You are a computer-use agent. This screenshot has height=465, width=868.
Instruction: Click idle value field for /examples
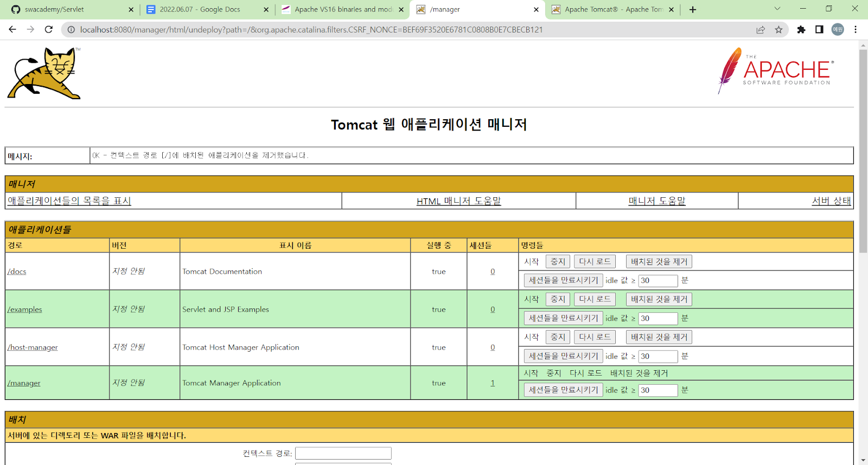658,319
